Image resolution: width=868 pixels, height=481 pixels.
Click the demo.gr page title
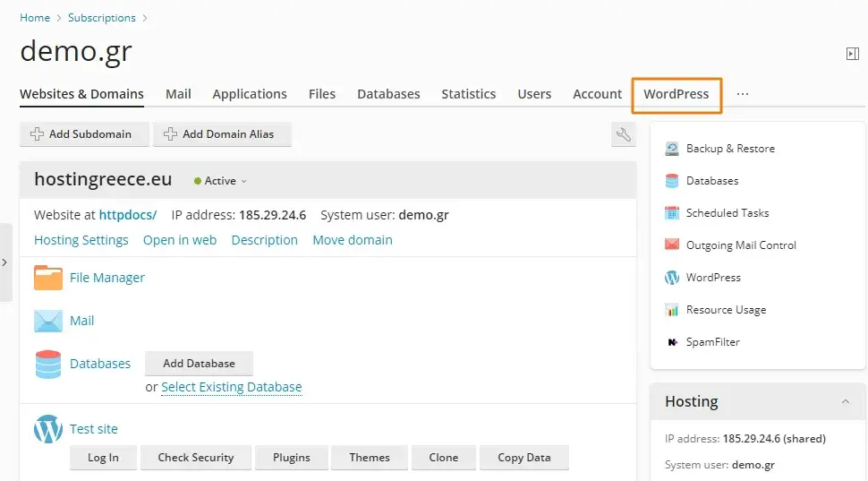coord(76,52)
